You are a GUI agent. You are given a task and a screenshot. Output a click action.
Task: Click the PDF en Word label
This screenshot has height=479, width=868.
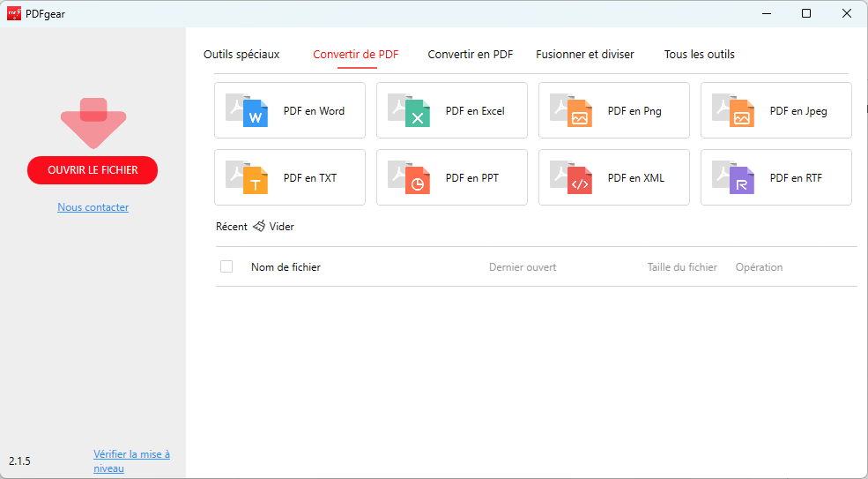(314, 111)
